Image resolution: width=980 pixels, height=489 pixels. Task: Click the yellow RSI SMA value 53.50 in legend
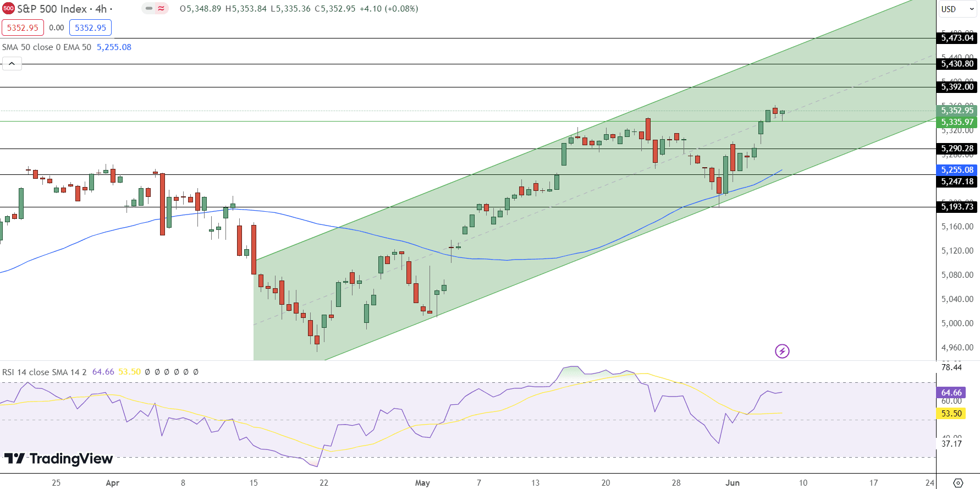point(130,372)
